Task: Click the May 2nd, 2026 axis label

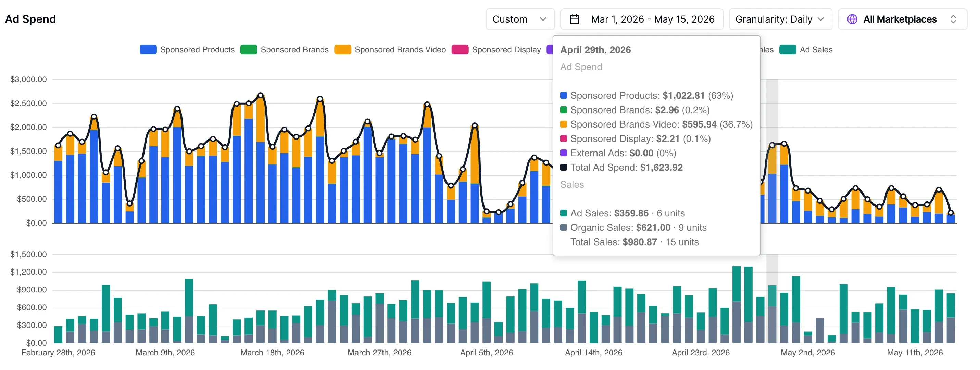Action: [808, 353]
